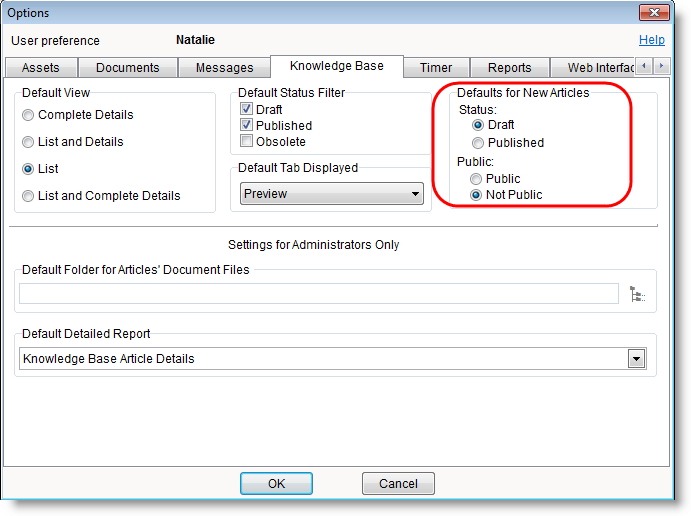Expand the Default Detailed Report dropdown

[635, 359]
